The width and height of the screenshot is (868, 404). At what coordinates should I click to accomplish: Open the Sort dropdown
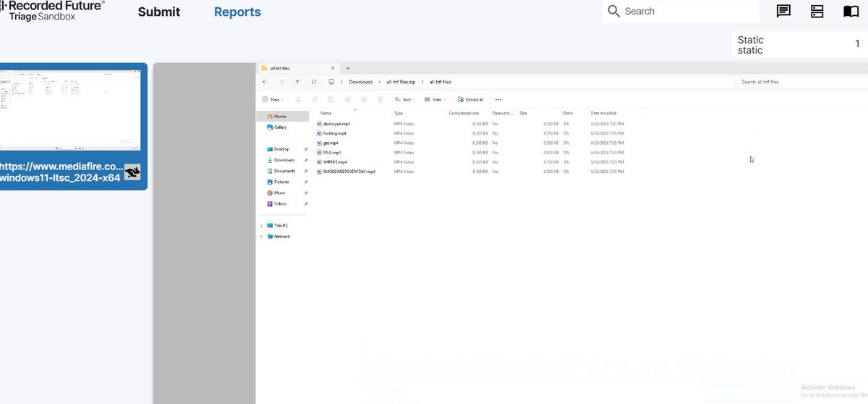(x=405, y=99)
